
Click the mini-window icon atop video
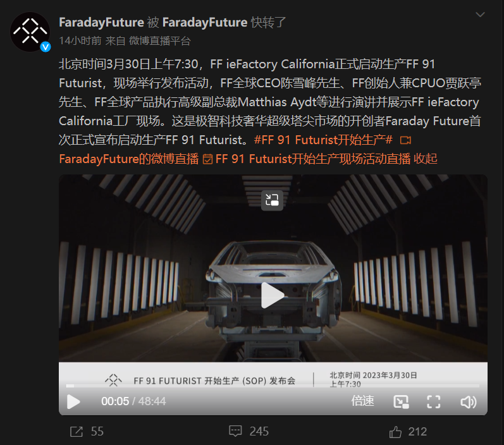point(272,200)
